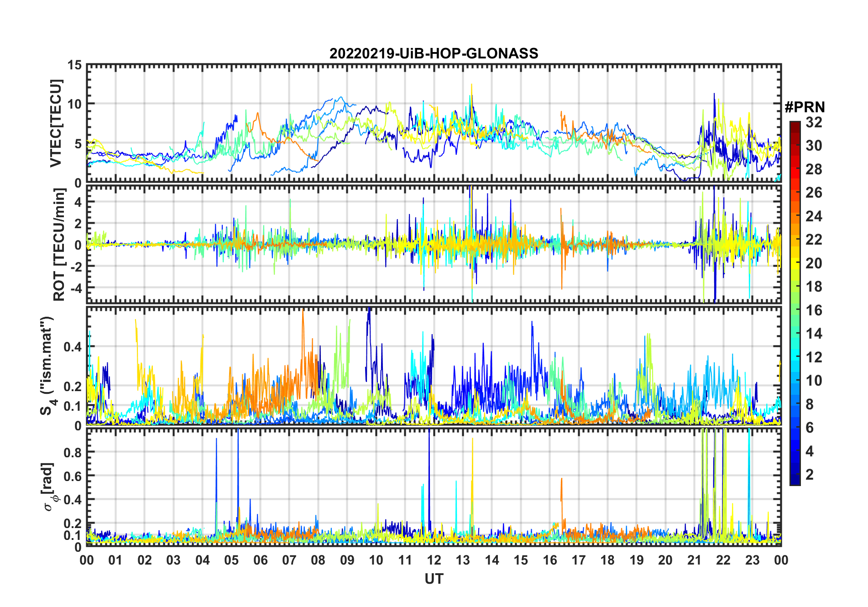Image resolution: width=868 pixels, height=607 pixels.
Task: Click the PRN colorbar gradient strip
Action: point(795,303)
